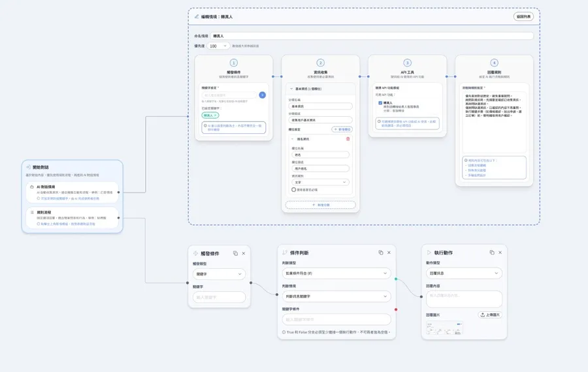Delete the field with the red trash icon
Image resolution: width=588 pixels, height=372 pixels.
348,139
